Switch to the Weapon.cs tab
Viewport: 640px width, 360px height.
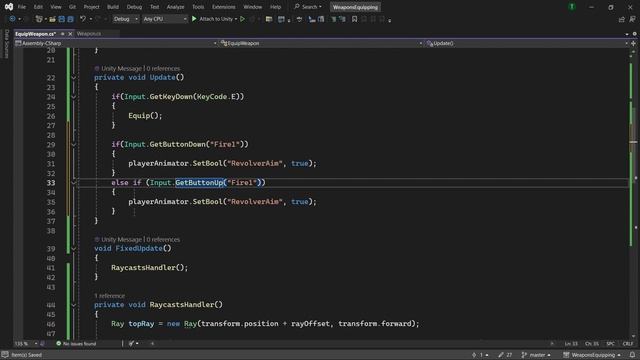tap(89, 34)
